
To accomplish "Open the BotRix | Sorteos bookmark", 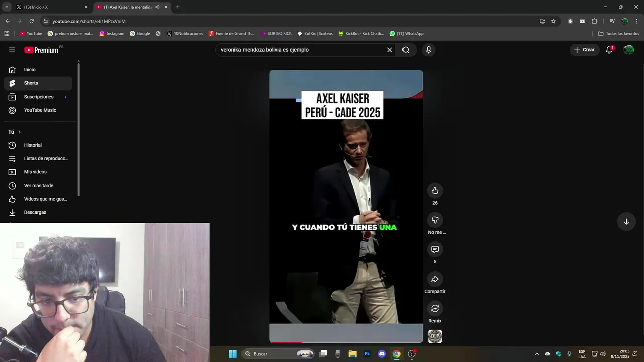I will (315, 34).
